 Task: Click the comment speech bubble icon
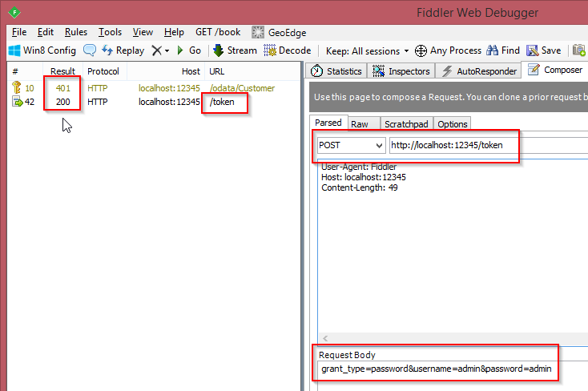(89, 50)
